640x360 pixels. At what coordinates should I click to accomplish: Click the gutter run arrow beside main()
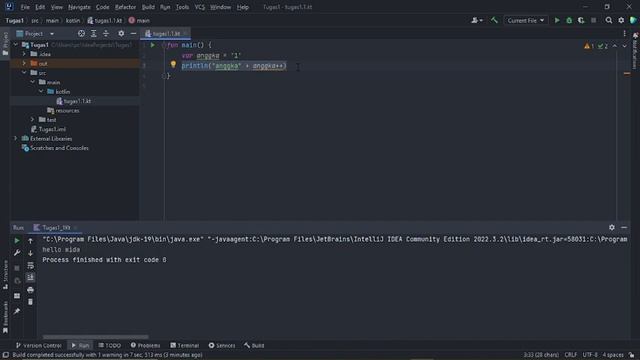coord(152,45)
